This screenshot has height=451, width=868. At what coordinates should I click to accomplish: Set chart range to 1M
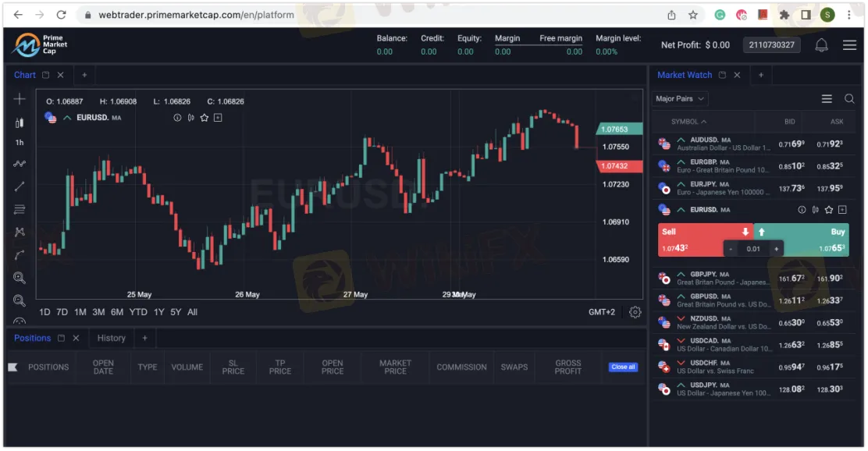pos(80,312)
